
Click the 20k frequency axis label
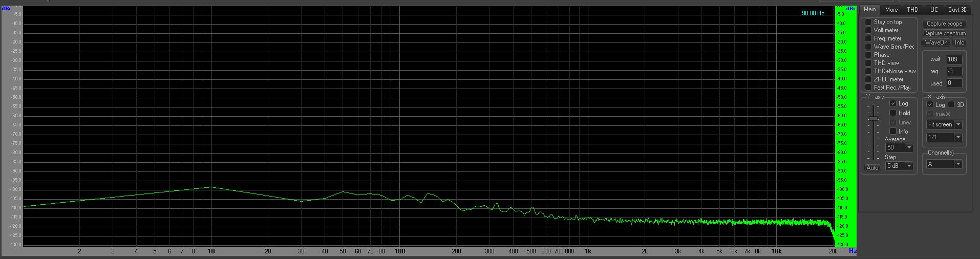tap(833, 251)
